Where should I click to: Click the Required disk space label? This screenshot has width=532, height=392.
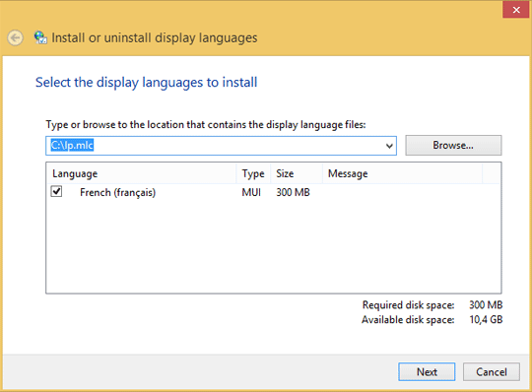tap(408, 305)
